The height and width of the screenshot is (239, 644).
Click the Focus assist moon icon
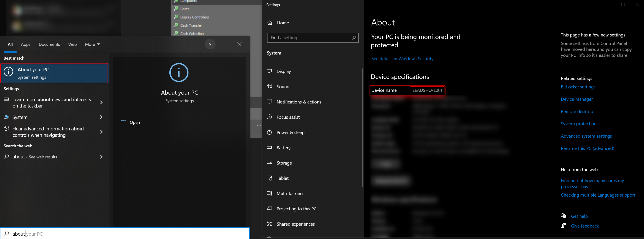(269, 117)
